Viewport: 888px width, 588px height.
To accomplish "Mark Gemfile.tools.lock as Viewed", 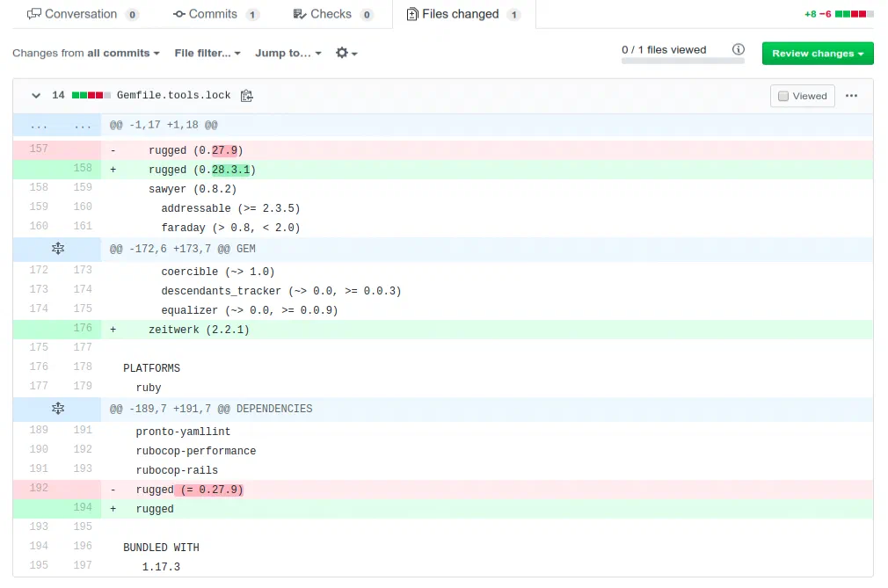I will [x=803, y=96].
